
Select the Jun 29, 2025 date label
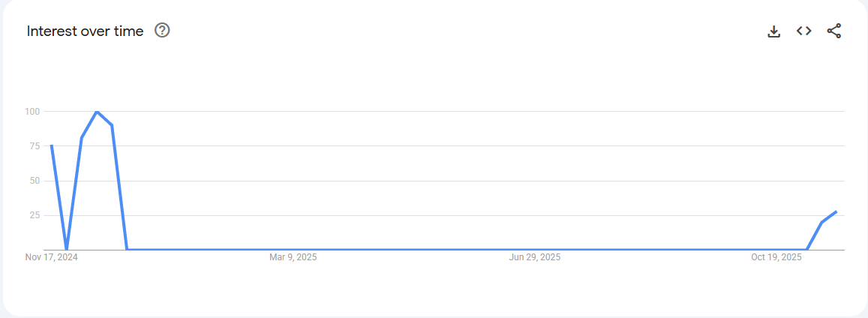point(534,257)
